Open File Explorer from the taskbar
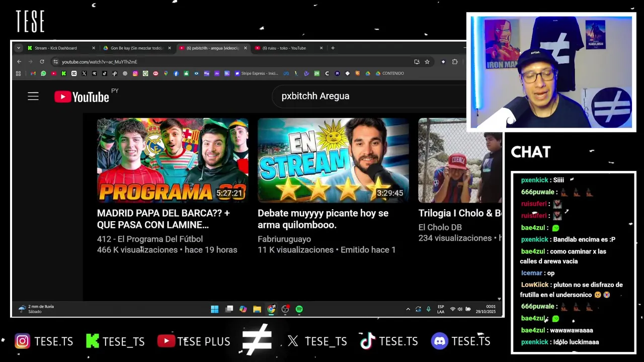The image size is (644, 362). click(x=257, y=309)
